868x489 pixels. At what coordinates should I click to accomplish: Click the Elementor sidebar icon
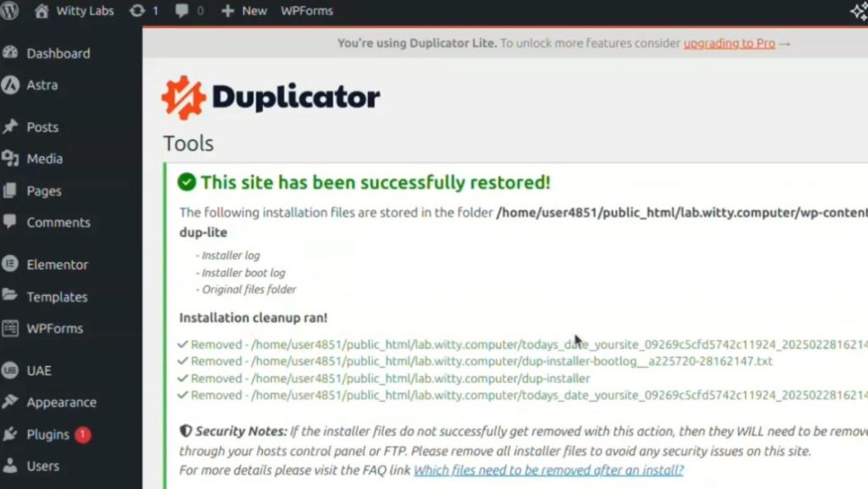(10, 264)
